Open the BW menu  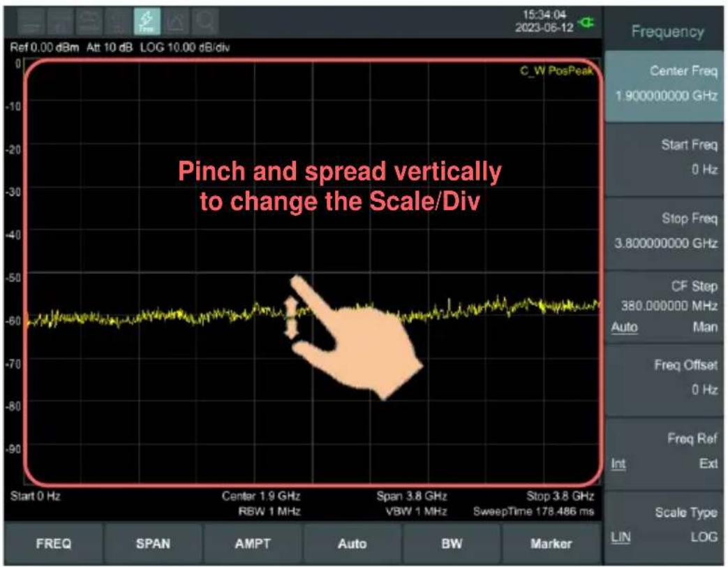pyautogui.click(x=452, y=544)
